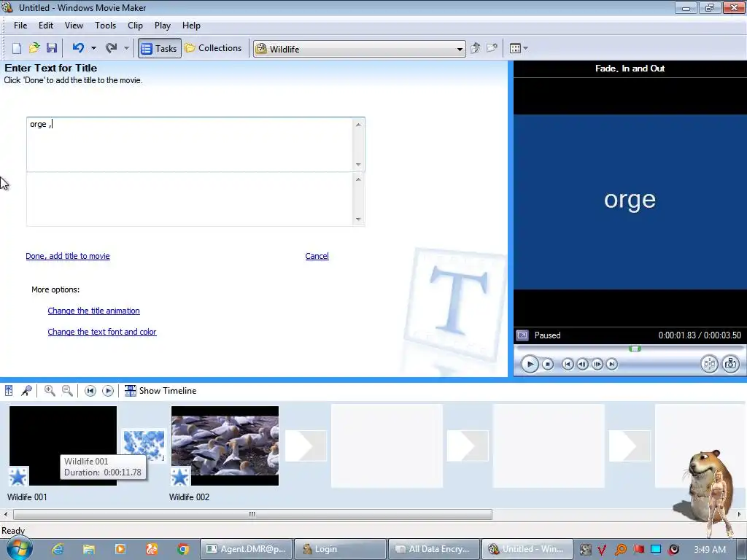Screen dimensions: 747x560
Task: Switch to the Login taskbar window
Action: pyautogui.click(x=340, y=549)
